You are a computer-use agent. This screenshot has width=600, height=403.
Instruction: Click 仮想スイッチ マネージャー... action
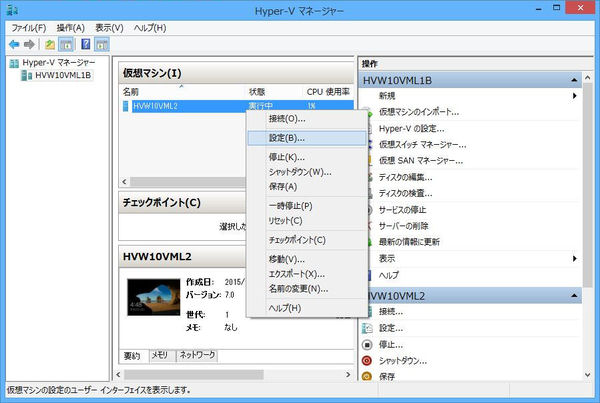click(422, 145)
